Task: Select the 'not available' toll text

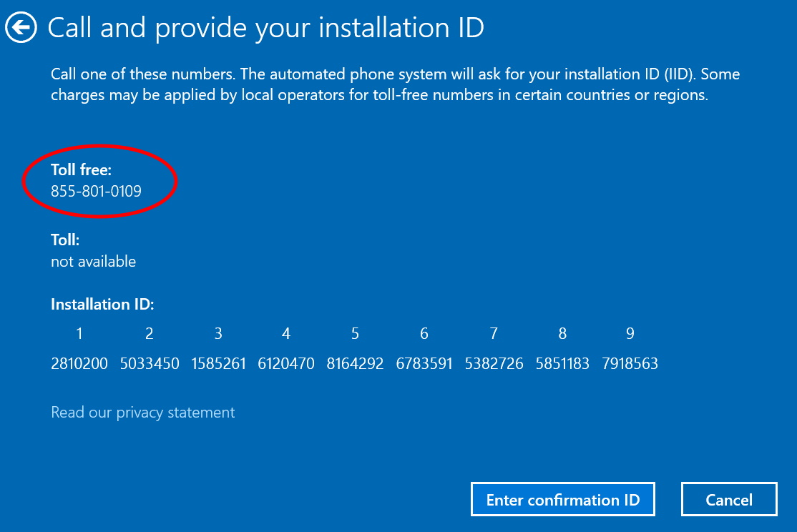Action: [94, 261]
